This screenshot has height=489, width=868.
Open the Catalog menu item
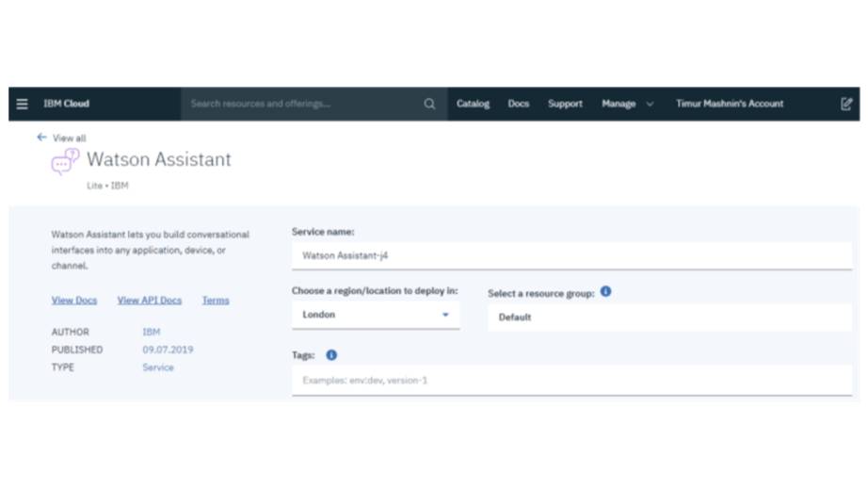(473, 104)
